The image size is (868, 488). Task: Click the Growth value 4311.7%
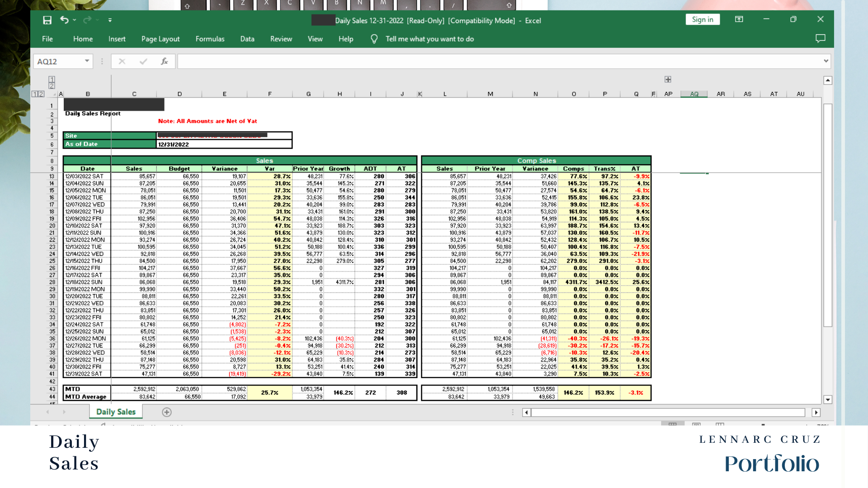340,282
